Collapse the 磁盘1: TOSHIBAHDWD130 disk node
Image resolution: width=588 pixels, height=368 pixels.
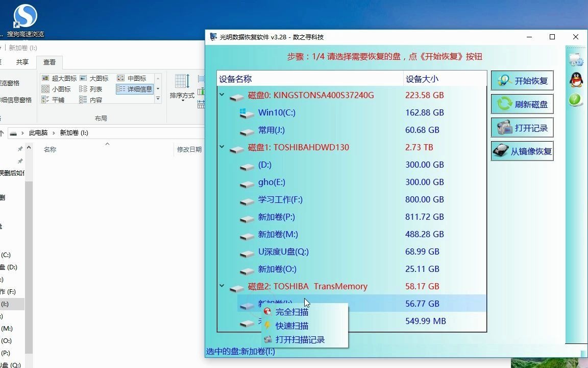pyautogui.click(x=221, y=147)
